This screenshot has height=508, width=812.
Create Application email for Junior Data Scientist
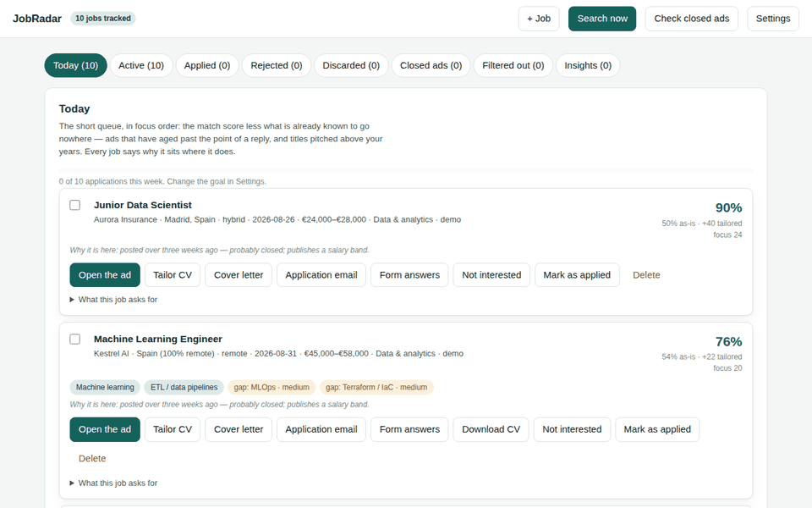[x=321, y=274]
